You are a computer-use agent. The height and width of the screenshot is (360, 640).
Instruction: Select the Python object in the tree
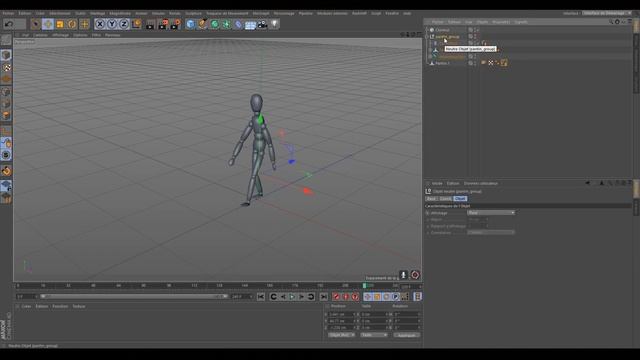tap(442, 63)
